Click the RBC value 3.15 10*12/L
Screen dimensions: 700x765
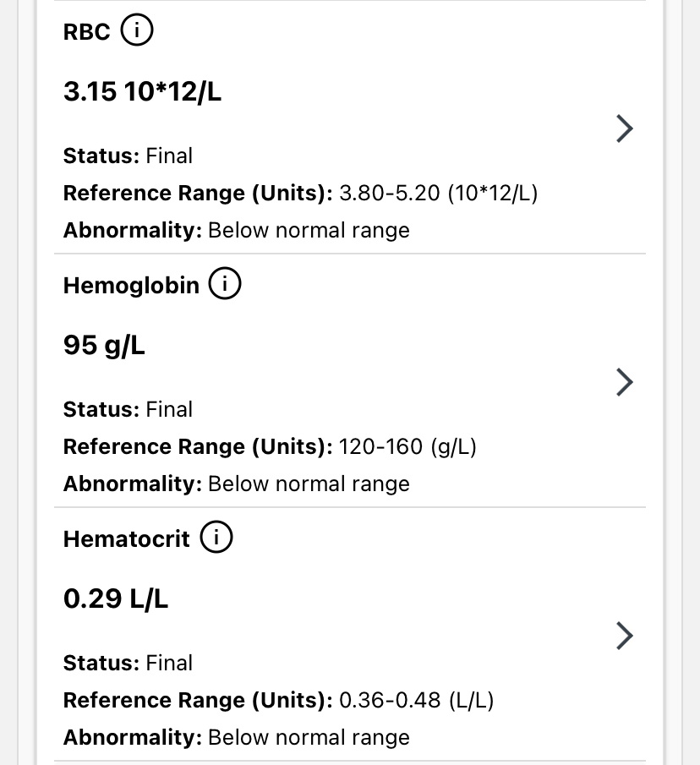142,91
